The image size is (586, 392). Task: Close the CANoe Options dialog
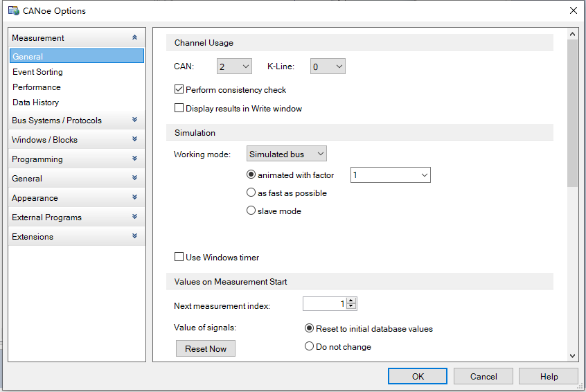click(574, 10)
